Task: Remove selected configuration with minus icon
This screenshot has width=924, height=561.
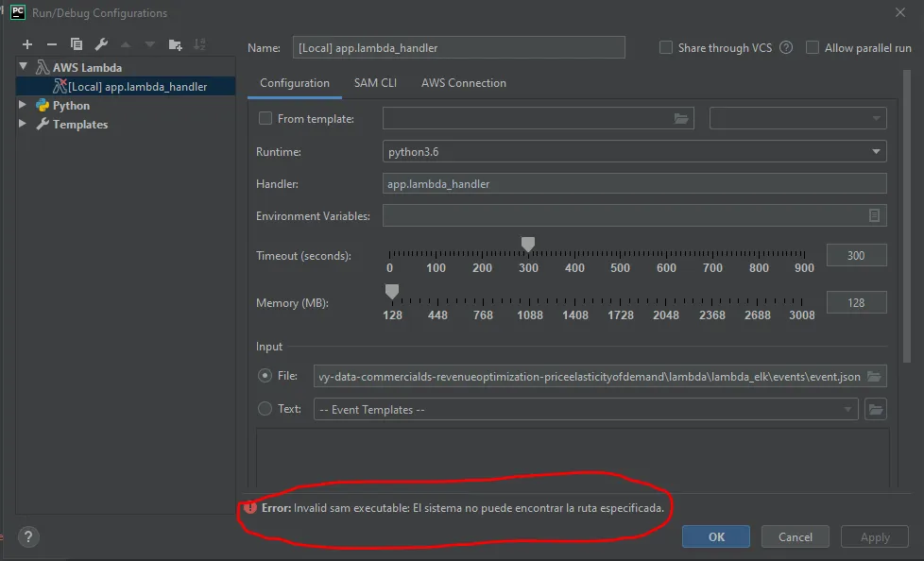Action: click(52, 44)
